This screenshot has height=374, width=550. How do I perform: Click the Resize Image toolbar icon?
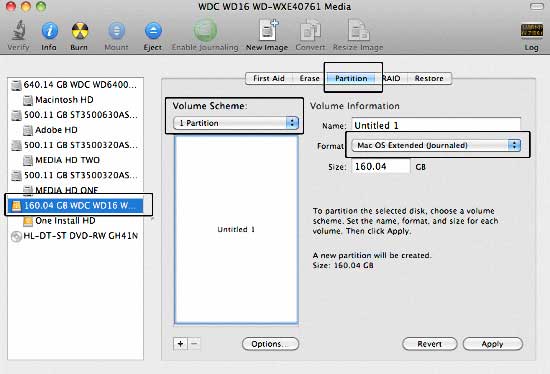tap(358, 31)
